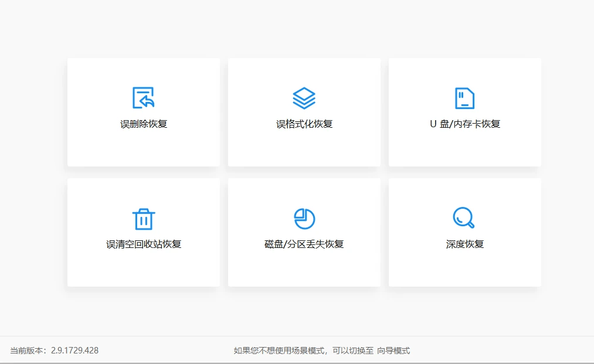This screenshot has width=594, height=364.
Task: Click the 深度恢复 text label
Action: [464, 244]
